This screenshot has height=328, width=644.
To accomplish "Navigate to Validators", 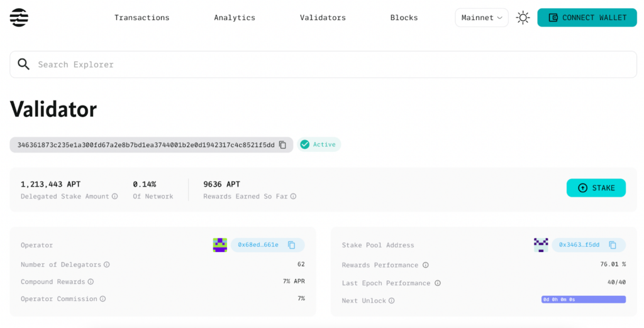I will pos(323,18).
